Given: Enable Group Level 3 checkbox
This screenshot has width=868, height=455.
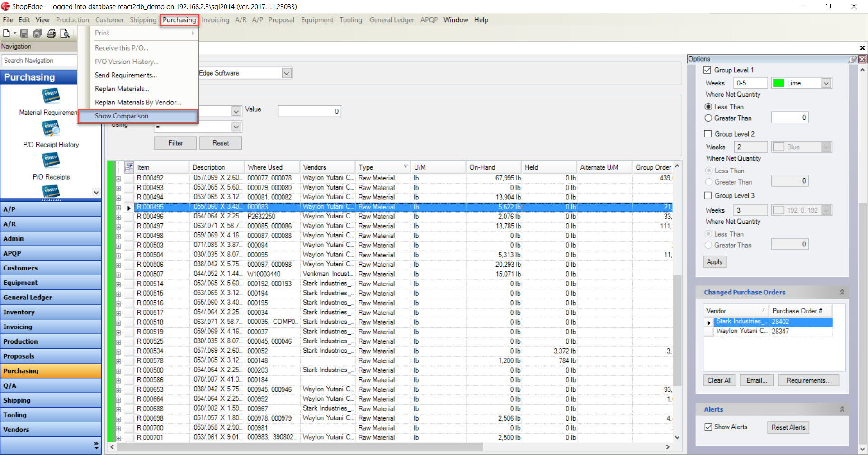Looking at the screenshot, I should (708, 195).
